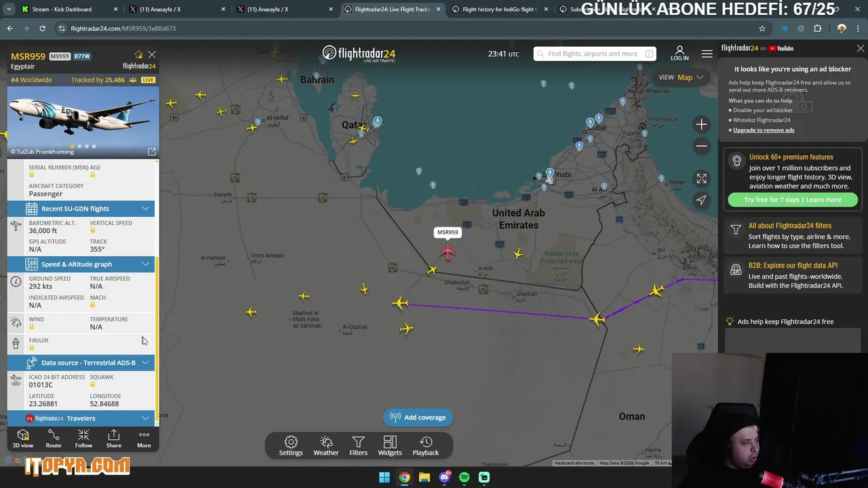Click the latitude value 23.26881
Viewport: 868px width, 488px height.
[43, 404]
